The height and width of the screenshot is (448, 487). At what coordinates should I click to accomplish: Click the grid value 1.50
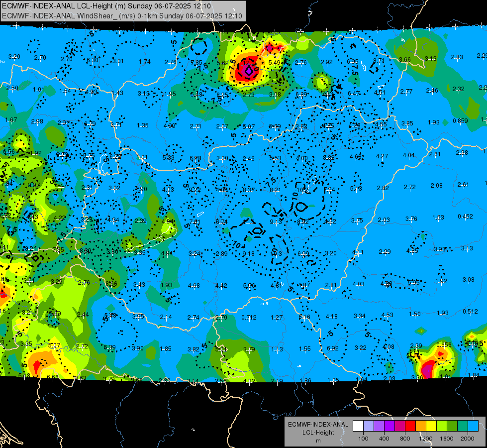tap(415, 314)
